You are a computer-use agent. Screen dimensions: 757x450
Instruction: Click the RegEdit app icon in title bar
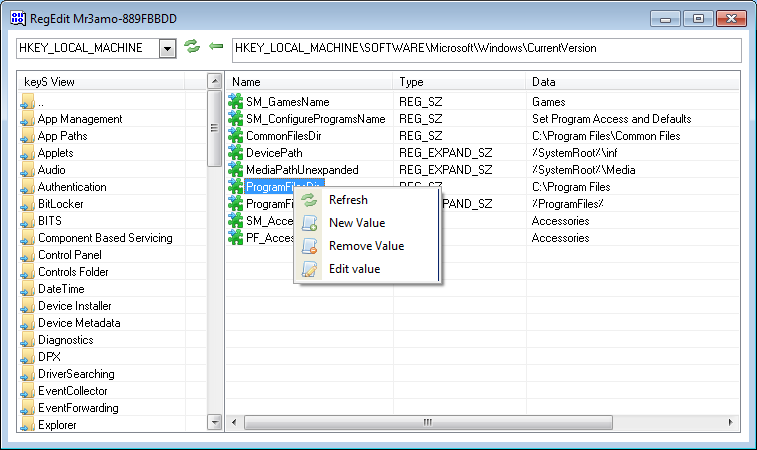click(x=18, y=18)
